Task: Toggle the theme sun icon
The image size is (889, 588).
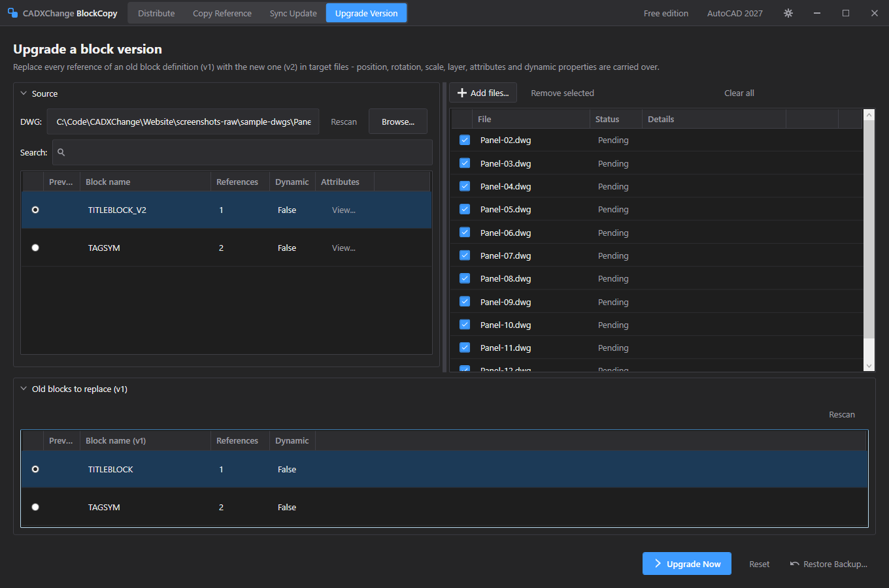Action: point(788,13)
